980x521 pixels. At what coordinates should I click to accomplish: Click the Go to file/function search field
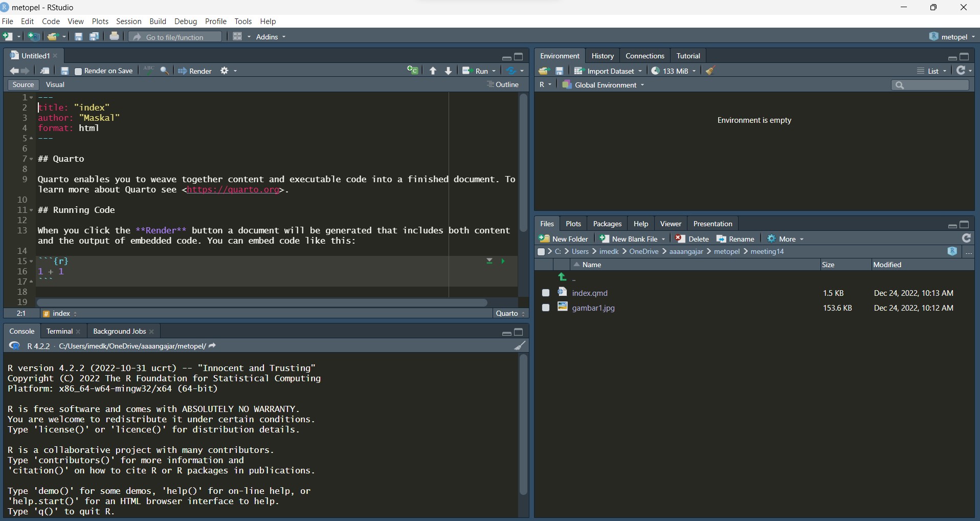[175, 37]
